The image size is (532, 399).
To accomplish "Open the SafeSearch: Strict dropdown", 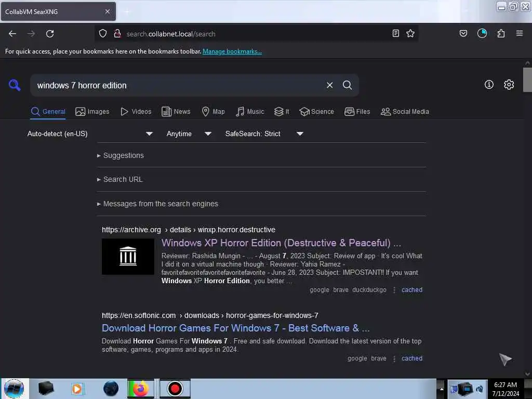I will 264,134.
